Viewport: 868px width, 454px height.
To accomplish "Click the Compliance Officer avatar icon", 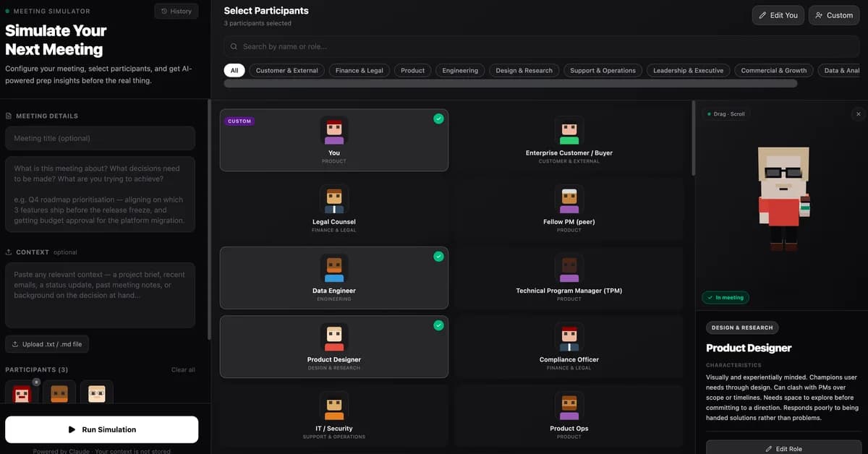I will point(569,337).
